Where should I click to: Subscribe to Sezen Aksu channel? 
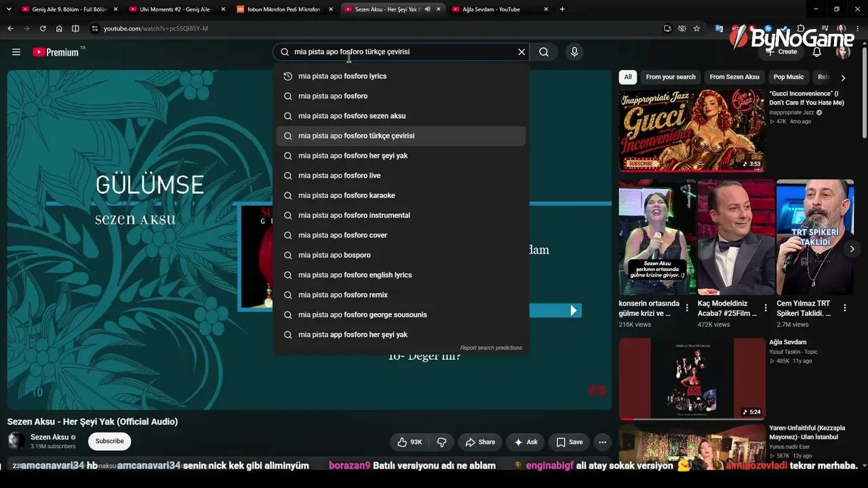109,441
